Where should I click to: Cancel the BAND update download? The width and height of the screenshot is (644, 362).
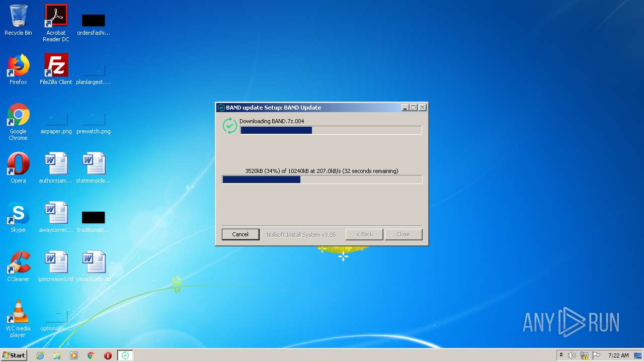click(240, 234)
